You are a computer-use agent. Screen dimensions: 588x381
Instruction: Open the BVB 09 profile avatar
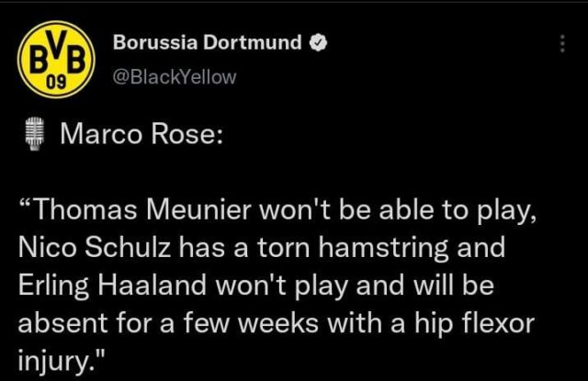pos(56,59)
